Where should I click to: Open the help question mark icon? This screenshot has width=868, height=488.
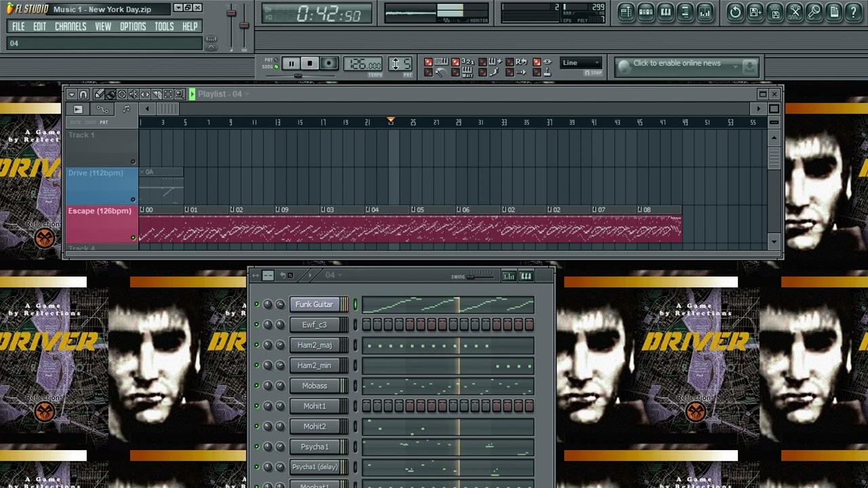coord(854,12)
